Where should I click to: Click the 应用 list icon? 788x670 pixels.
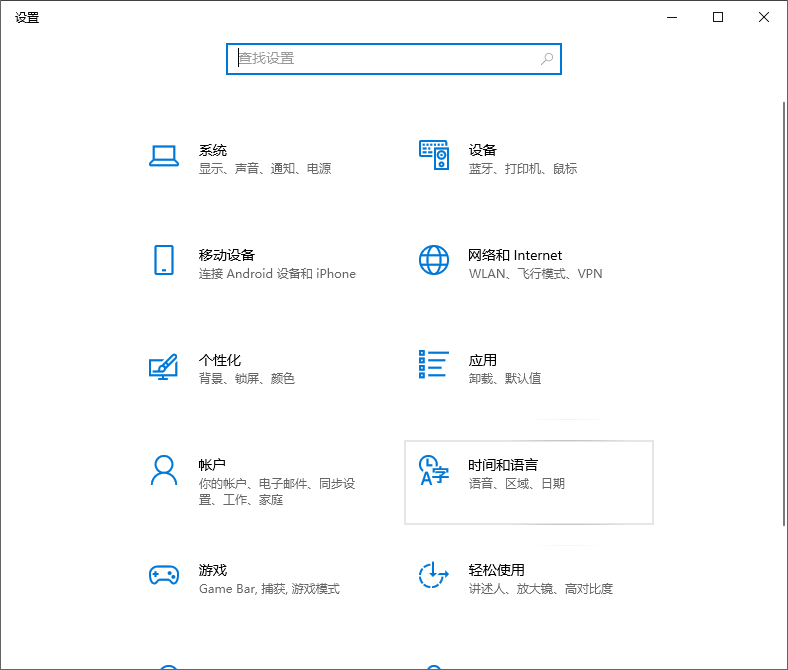(x=434, y=364)
